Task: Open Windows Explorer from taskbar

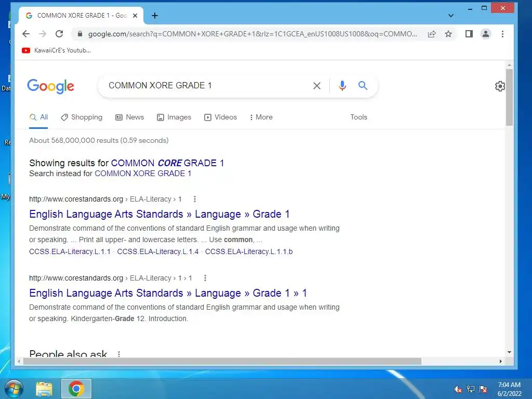Action: 44,389
